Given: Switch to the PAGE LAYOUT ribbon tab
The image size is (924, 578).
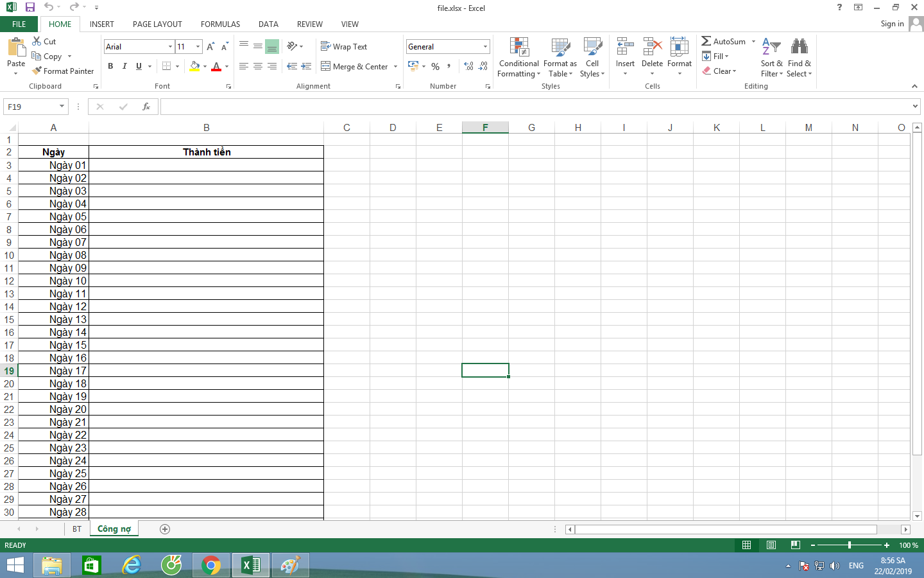Looking at the screenshot, I should click(157, 24).
